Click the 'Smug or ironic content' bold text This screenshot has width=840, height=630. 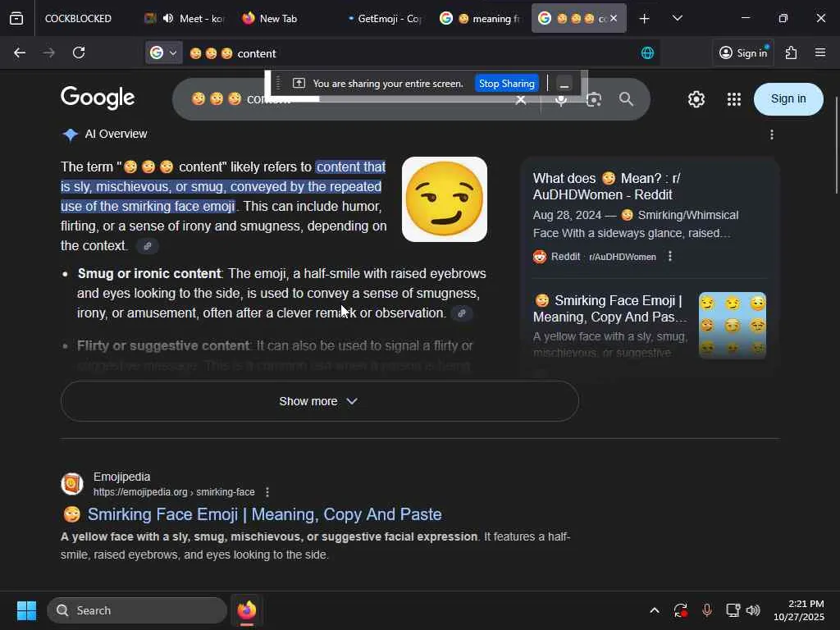[x=149, y=273]
